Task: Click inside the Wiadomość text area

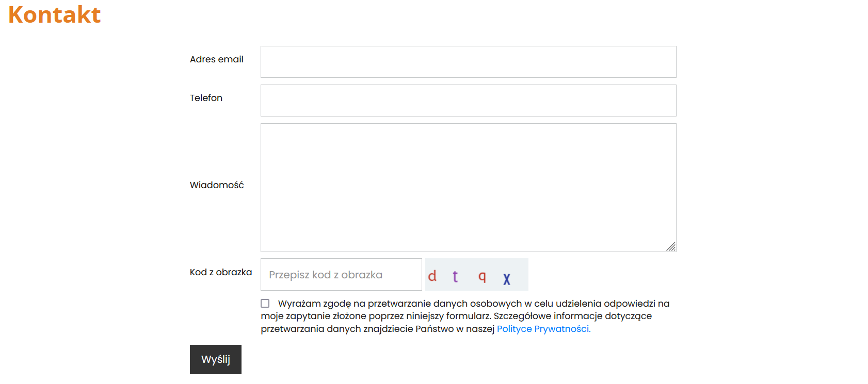Action: pos(468,188)
